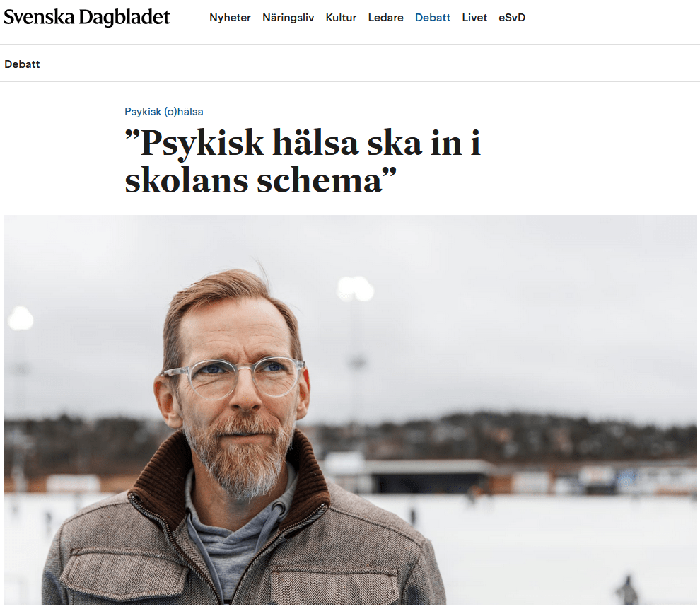Click the Debatt section heading below header
Viewport: 700px width, 609px height.
[x=22, y=64]
